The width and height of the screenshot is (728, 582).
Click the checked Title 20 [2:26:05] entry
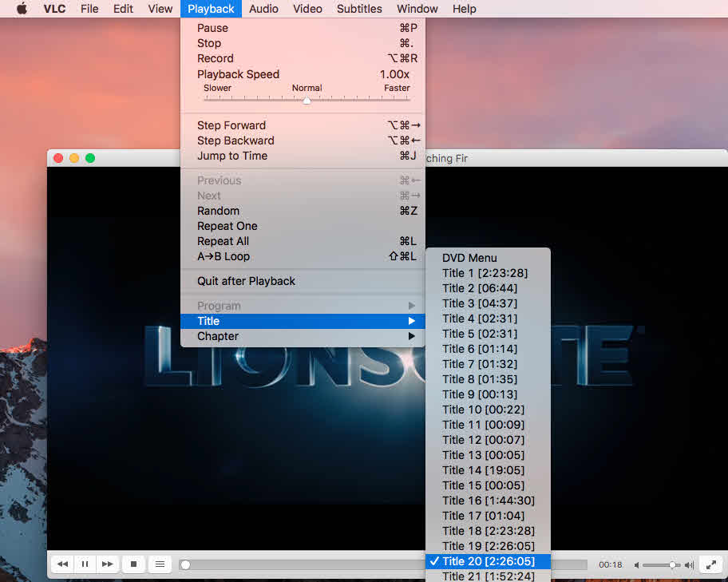point(488,561)
